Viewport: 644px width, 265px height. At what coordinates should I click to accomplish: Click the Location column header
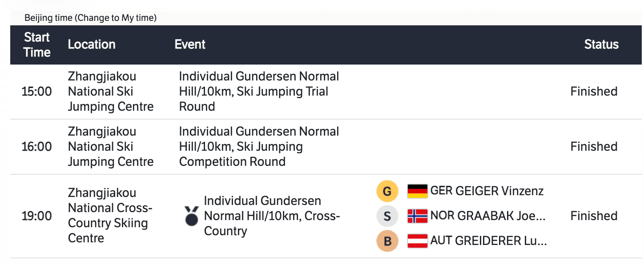click(92, 44)
